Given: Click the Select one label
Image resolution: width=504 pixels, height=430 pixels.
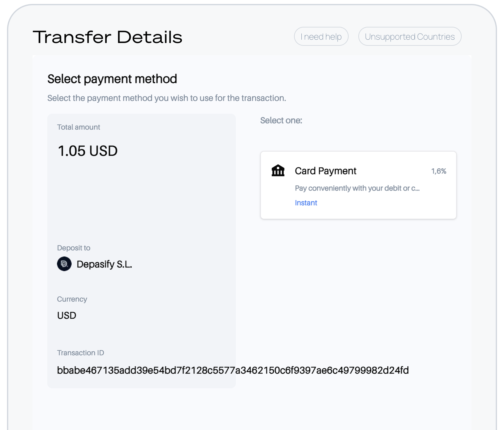Looking at the screenshot, I should tap(281, 120).
